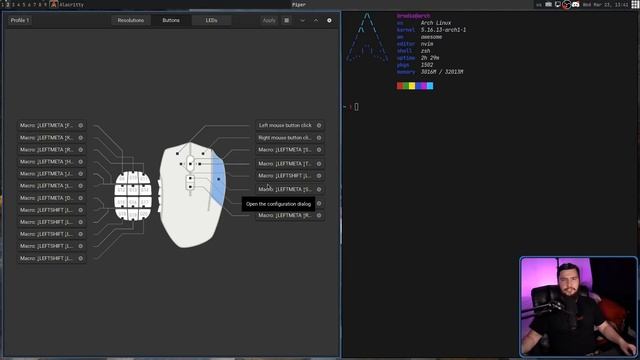Viewport: 640px width, 360px height.
Task: Switch to workspace 9 in top bar
Action: pos(45,4)
